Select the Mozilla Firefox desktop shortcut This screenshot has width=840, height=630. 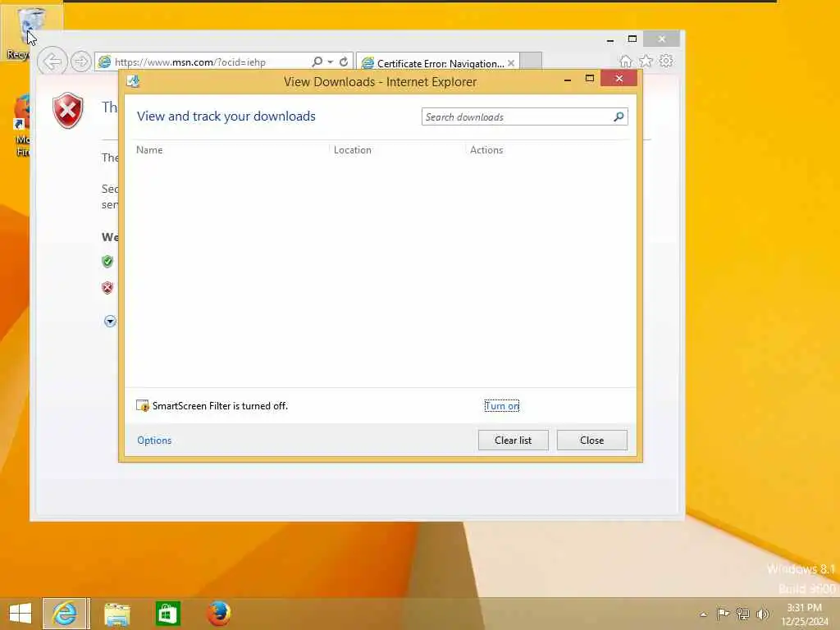click(x=22, y=126)
